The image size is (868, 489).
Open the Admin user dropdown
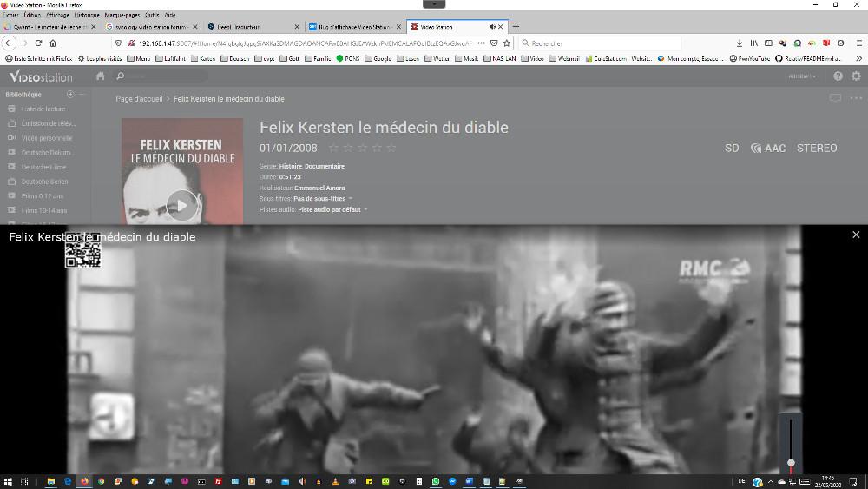(x=801, y=76)
